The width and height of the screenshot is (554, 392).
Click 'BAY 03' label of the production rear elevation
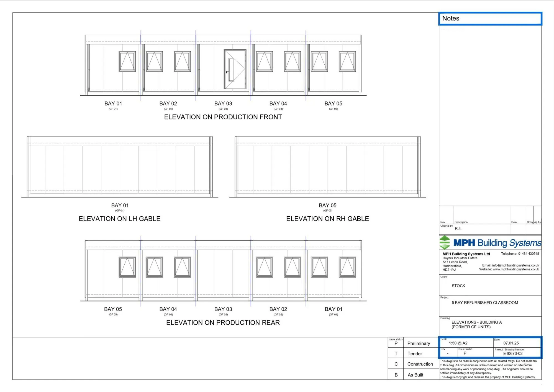coord(223,309)
